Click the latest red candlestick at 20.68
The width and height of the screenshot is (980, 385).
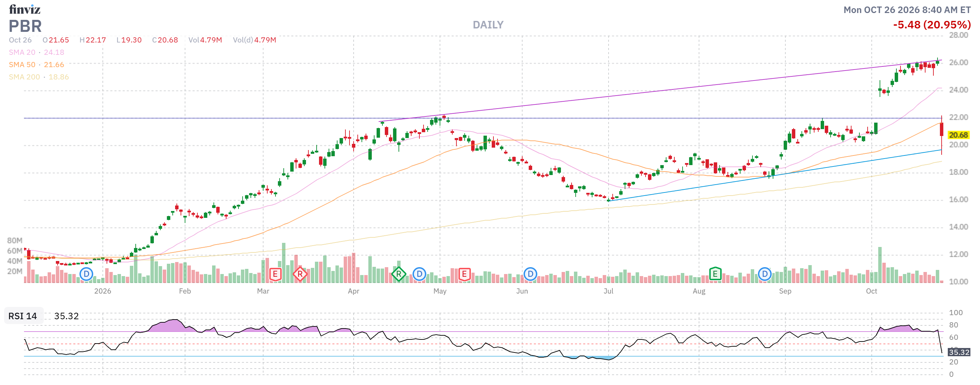942,129
